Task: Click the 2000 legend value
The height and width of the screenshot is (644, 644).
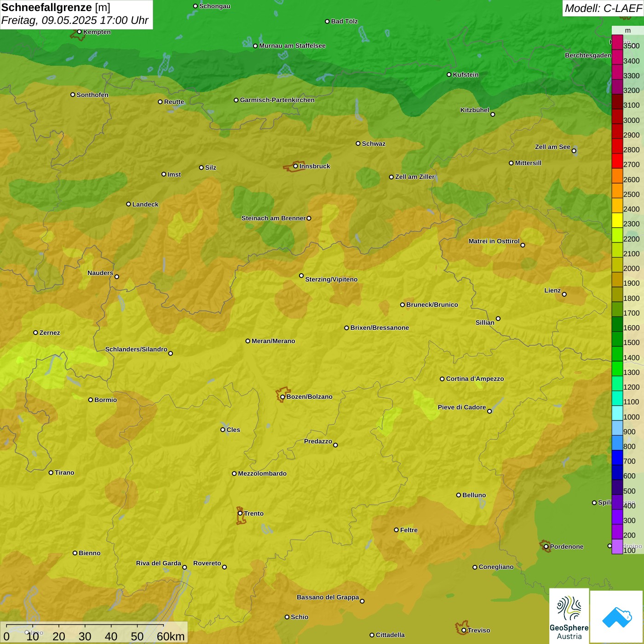Action: click(631, 269)
